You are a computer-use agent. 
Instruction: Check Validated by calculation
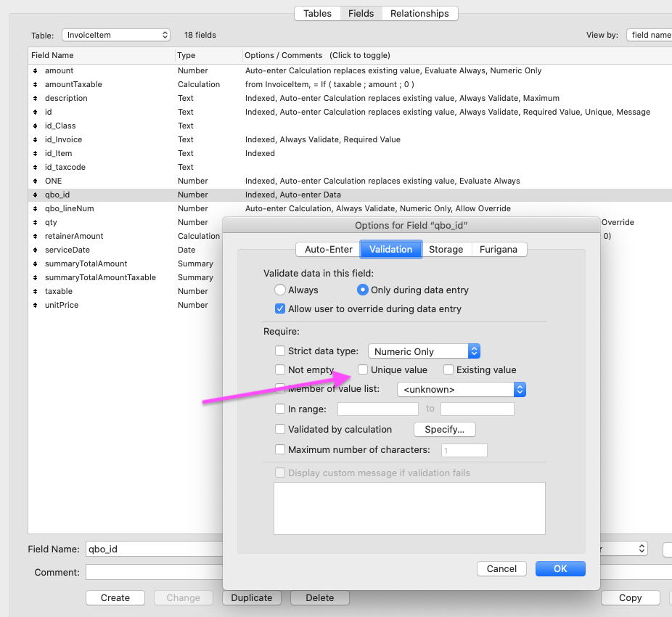(x=280, y=429)
